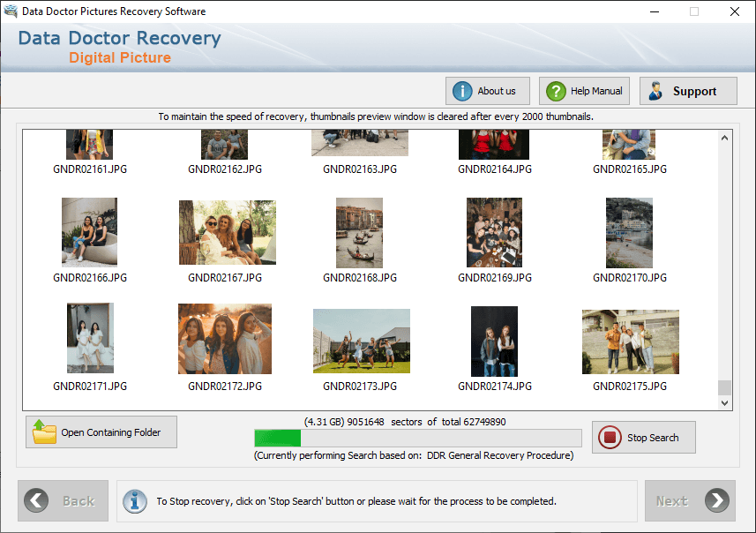Image resolution: width=756 pixels, height=533 pixels.
Task: Select thumbnail image GNDR02175.JPG
Action: pyautogui.click(x=631, y=342)
